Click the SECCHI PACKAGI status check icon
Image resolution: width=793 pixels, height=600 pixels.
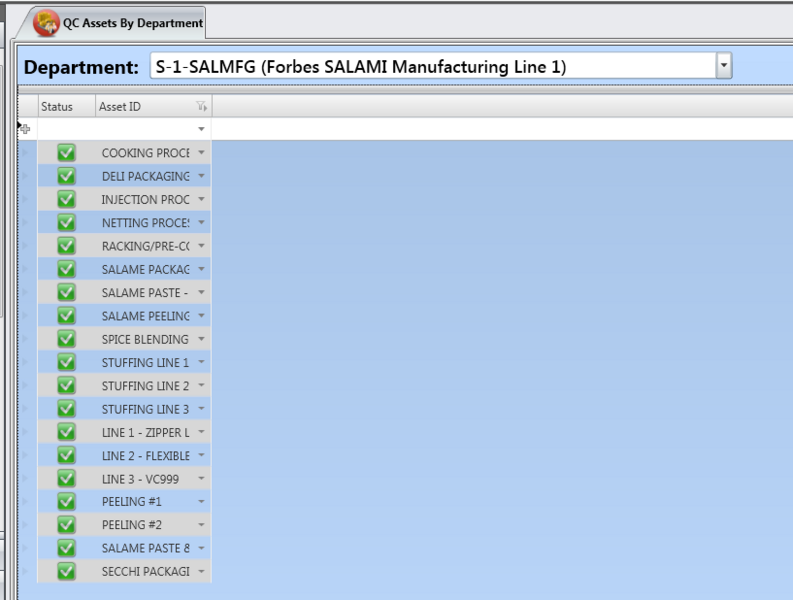click(66, 572)
